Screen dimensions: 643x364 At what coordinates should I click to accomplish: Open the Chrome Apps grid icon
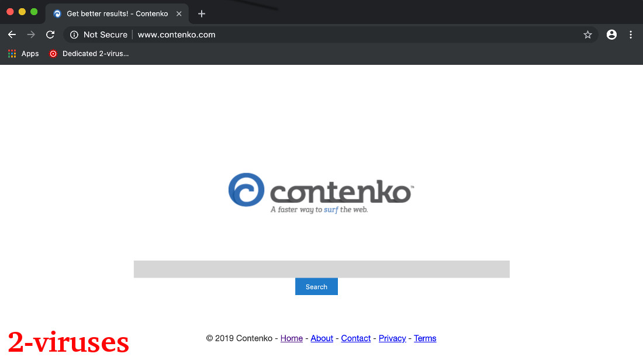[12, 53]
